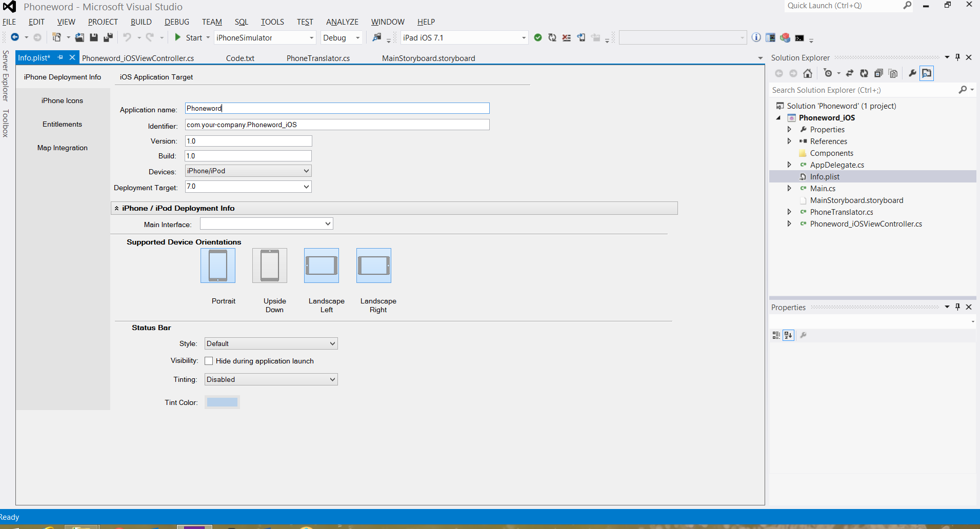This screenshot has width=980, height=529.
Task: Click the Undo toolbar icon
Action: click(127, 37)
